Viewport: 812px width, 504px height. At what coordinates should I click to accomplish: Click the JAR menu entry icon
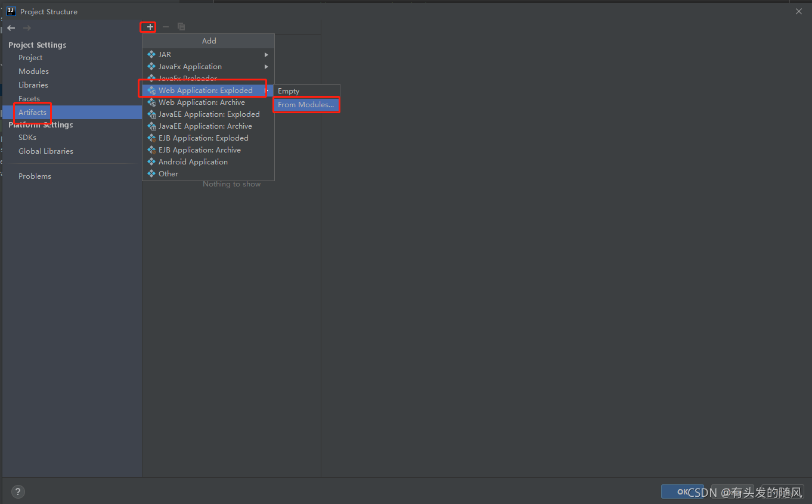click(151, 55)
